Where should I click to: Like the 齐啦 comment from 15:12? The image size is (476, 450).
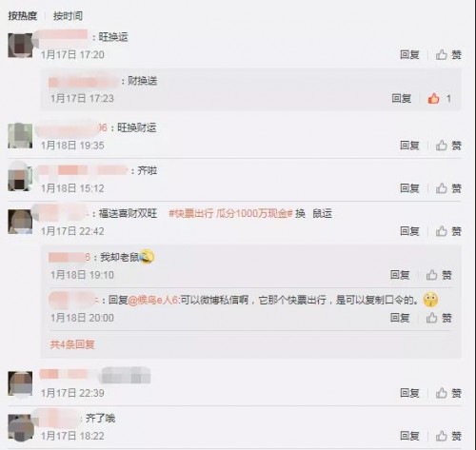click(448, 188)
